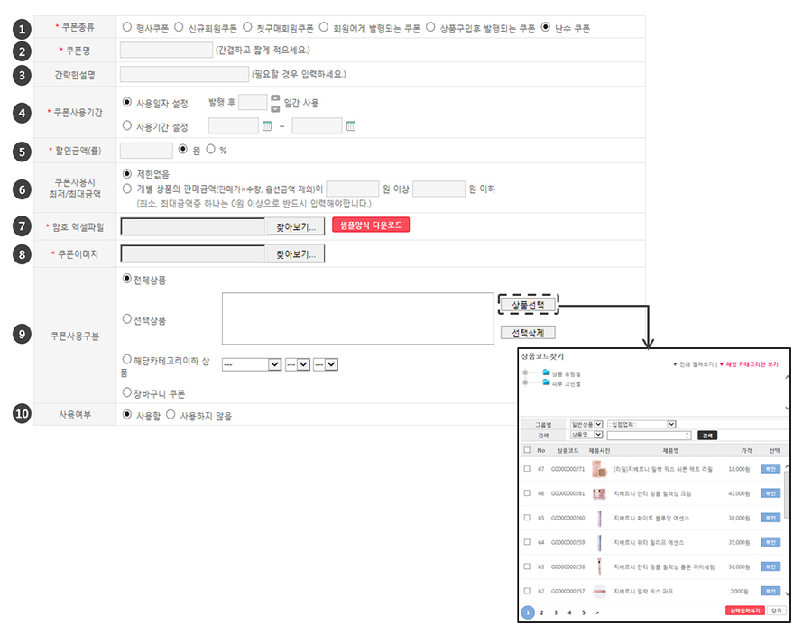Open the end date calendar picker
The image size is (812, 644).
click(x=351, y=126)
